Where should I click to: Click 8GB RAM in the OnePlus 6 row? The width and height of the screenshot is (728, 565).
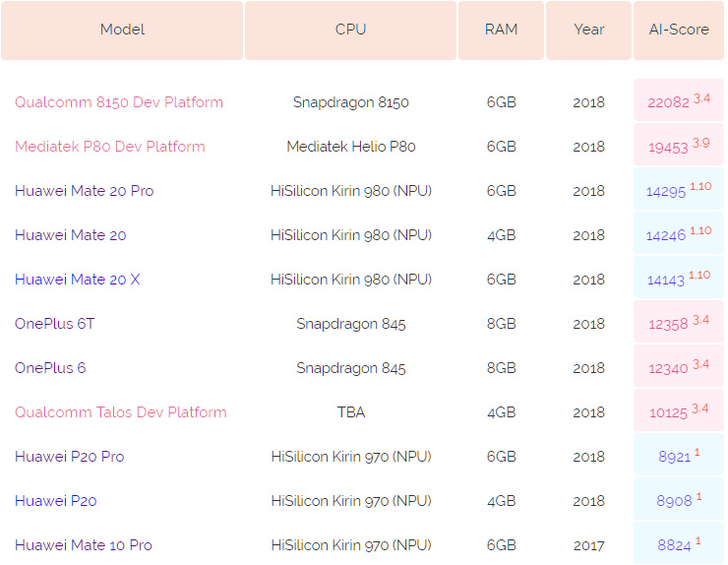(501, 368)
